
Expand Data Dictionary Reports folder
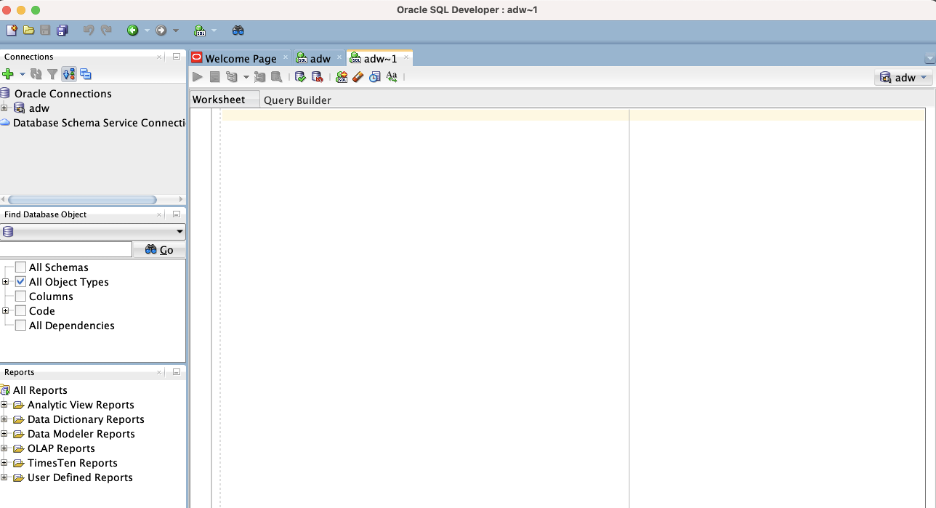click(4, 419)
